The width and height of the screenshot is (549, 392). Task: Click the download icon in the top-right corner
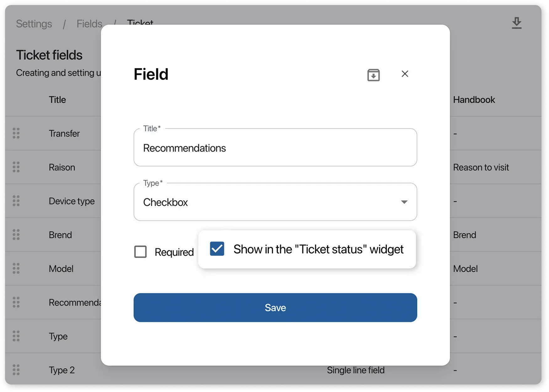pos(516,23)
